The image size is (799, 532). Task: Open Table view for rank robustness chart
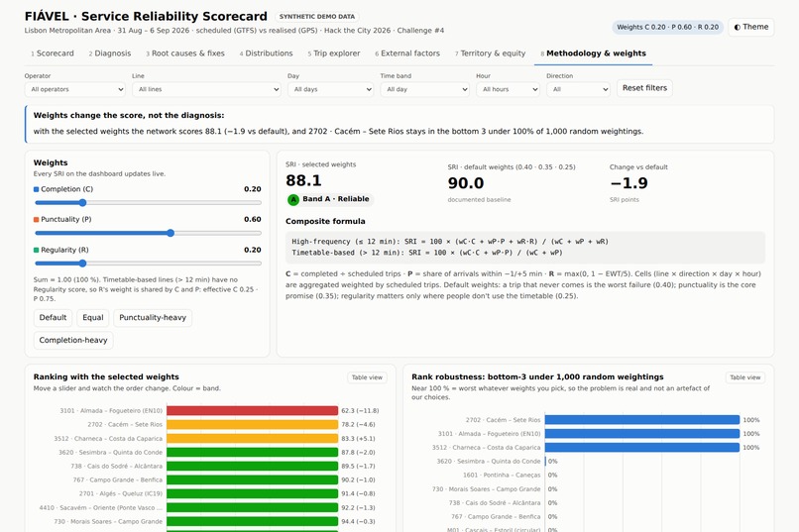(x=745, y=377)
